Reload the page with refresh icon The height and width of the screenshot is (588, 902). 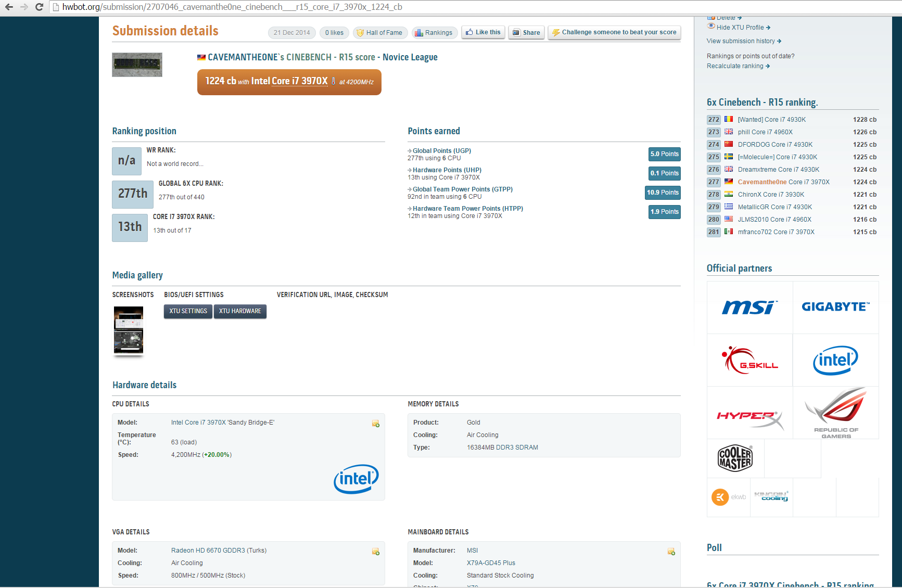[39, 7]
